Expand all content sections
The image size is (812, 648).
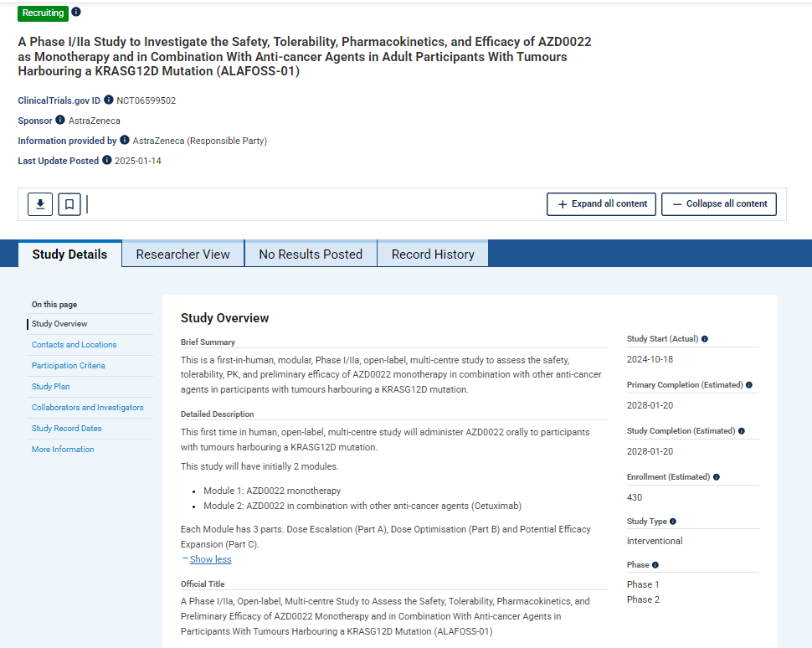pos(601,204)
